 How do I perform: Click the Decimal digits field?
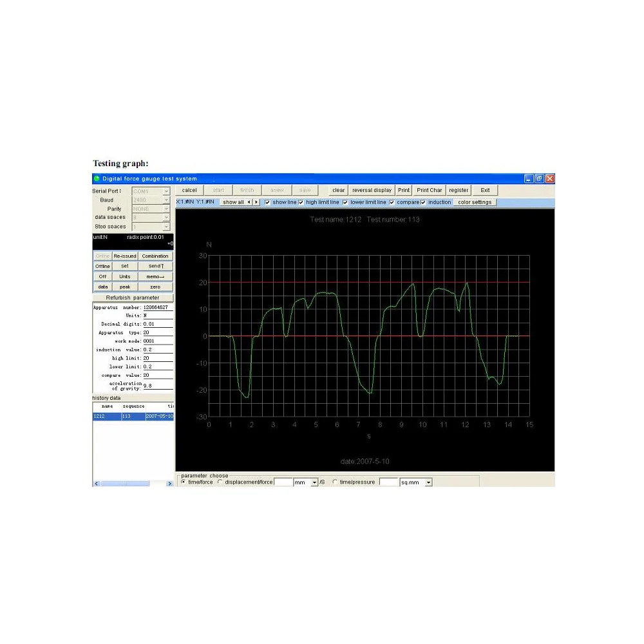[x=158, y=324]
